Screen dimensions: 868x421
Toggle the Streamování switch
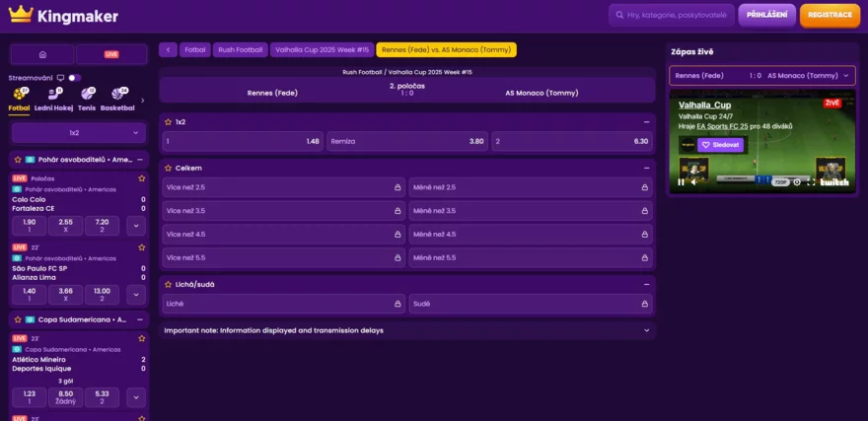[x=74, y=77]
